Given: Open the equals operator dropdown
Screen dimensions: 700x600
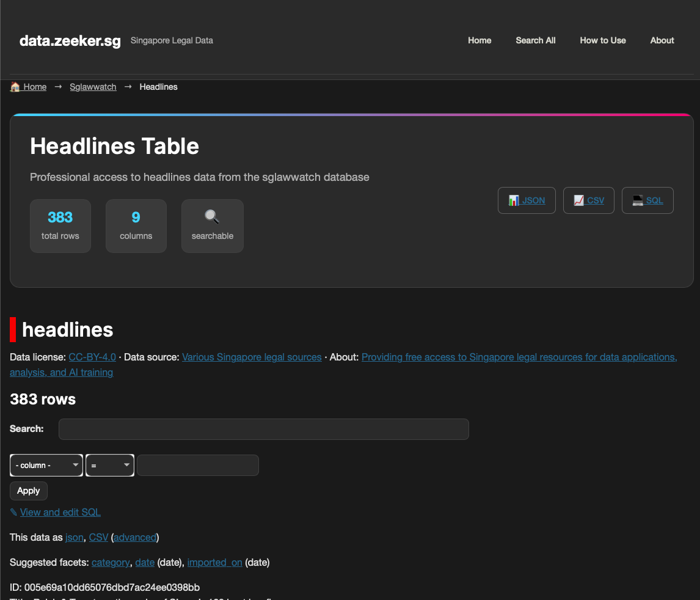Looking at the screenshot, I should 110,465.
